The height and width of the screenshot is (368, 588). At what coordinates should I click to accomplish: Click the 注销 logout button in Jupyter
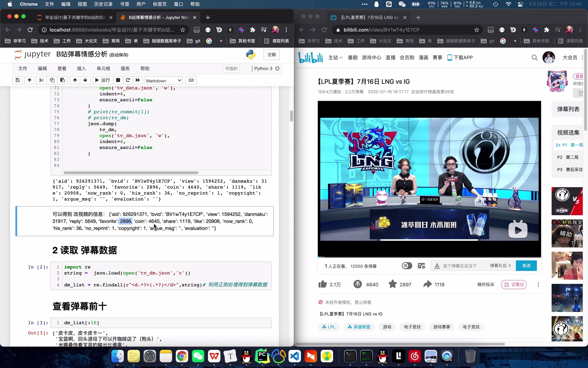pos(271,55)
